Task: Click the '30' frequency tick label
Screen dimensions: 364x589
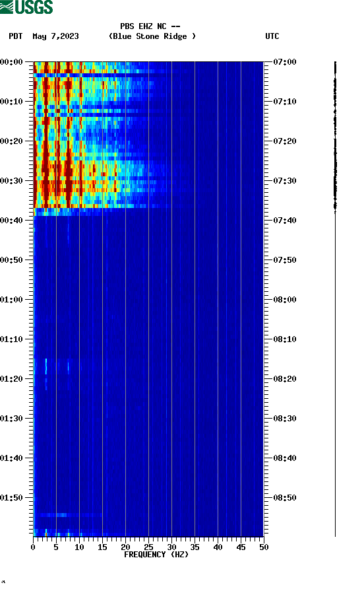Action: tap(171, 547)
